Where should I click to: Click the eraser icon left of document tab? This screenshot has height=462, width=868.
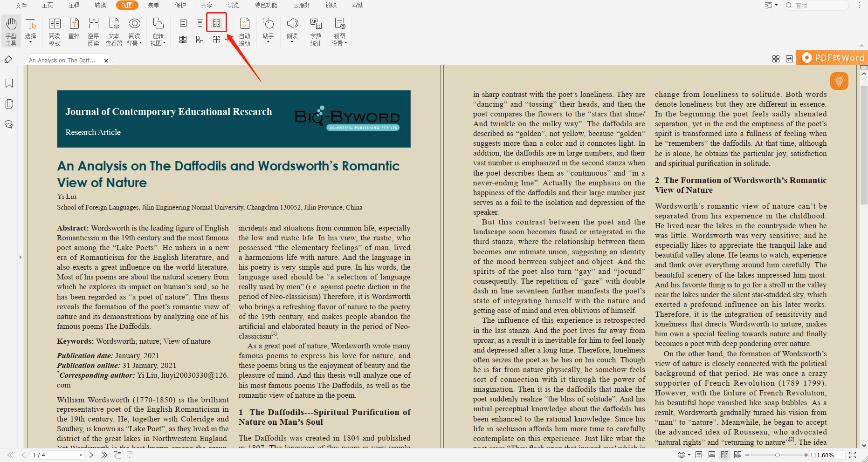pyautogui.click(x=8, y=59)
